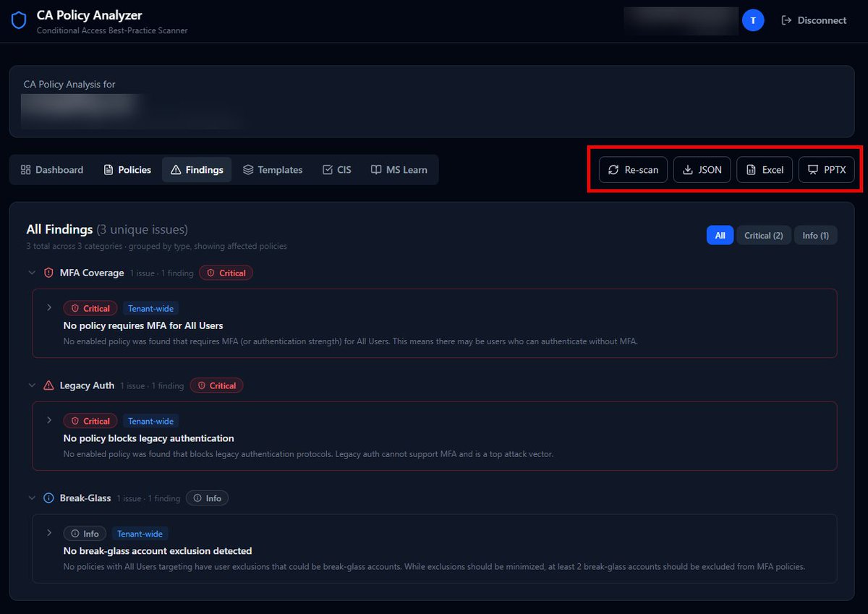Filter findings by Info (1)
The image size is (868, 614).
[815, 236]
